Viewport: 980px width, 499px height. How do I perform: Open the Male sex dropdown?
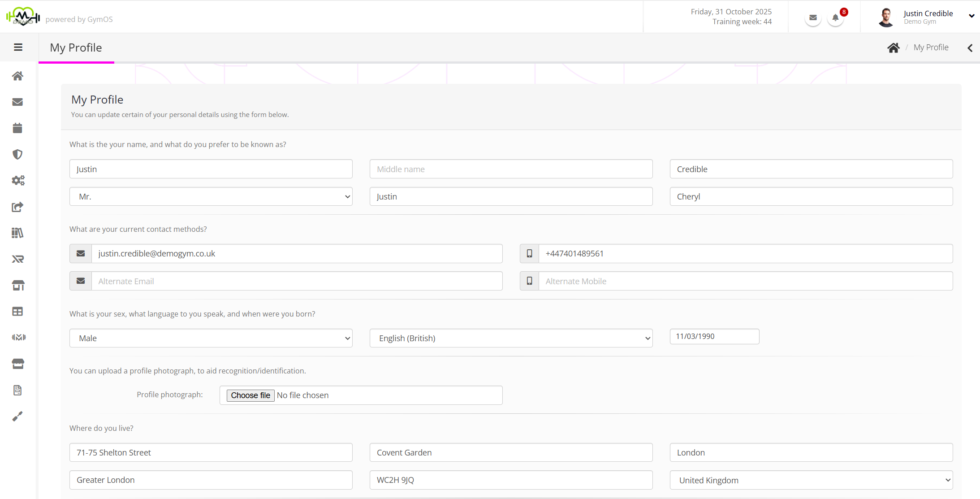coord(211,338)
